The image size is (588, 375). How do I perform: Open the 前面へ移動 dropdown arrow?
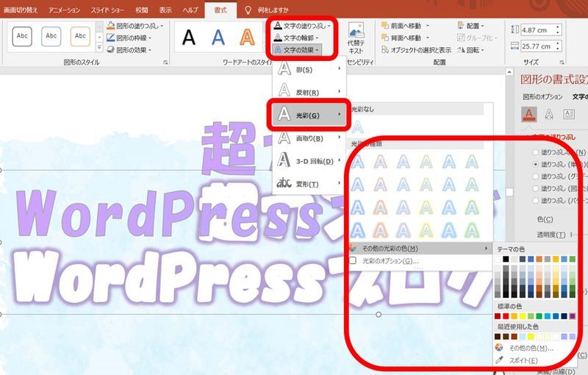pos(427,26)
